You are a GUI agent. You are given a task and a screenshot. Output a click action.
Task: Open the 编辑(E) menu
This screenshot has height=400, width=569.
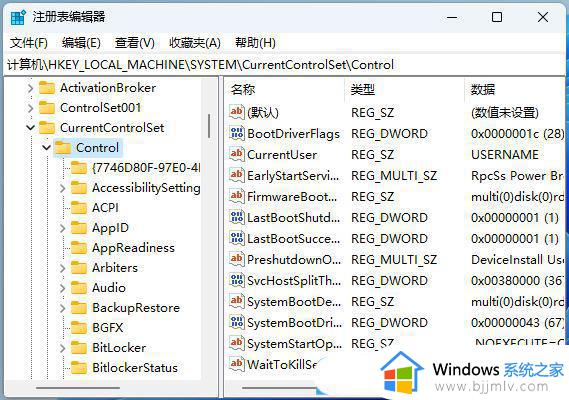click(81, 43)
